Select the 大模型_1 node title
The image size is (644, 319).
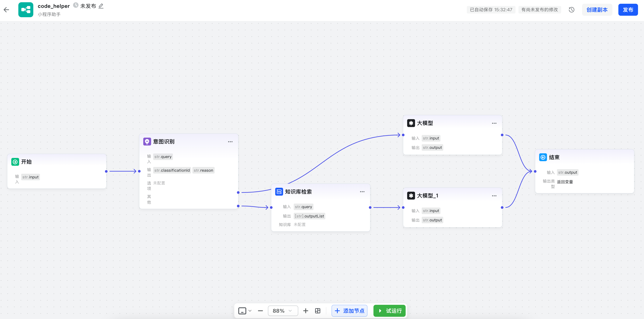click(428, 196)
